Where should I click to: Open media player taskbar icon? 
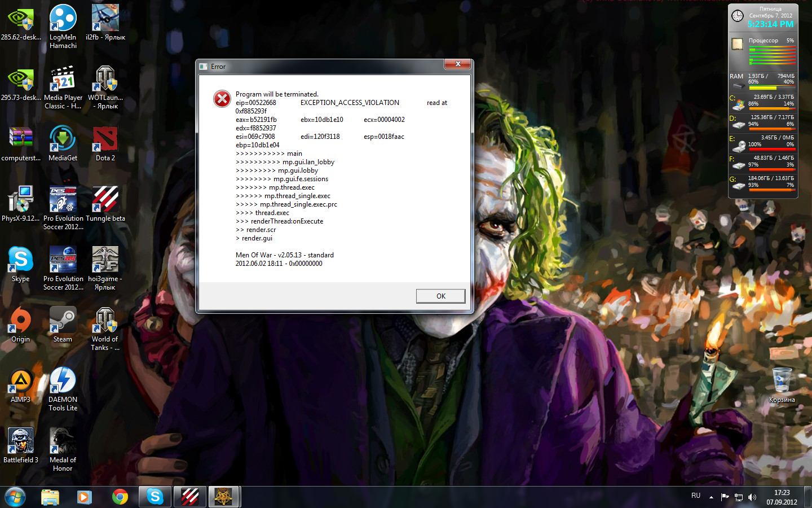[85, 497]
